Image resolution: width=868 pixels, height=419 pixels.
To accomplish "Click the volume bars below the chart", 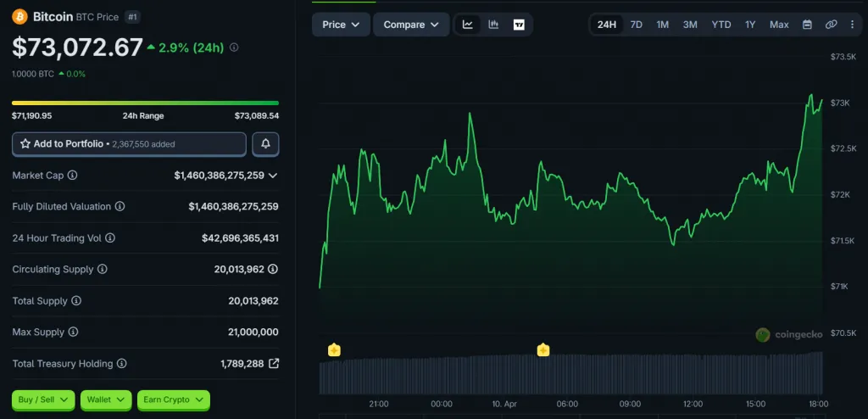I will coord(570,375).
